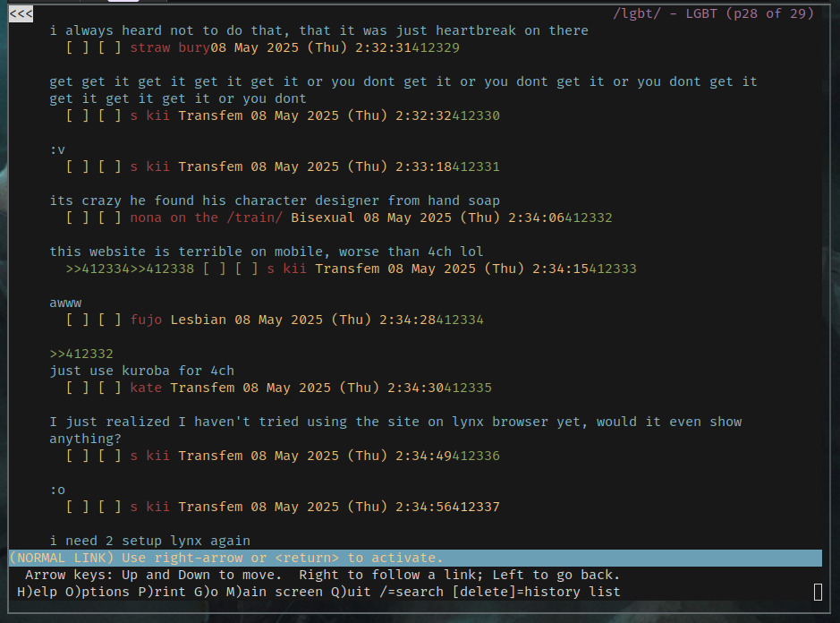Viewport: 840px width, 623px height.
Task: Toggle second checkbox beside nona on the /train/
Action: pos(110,218)
